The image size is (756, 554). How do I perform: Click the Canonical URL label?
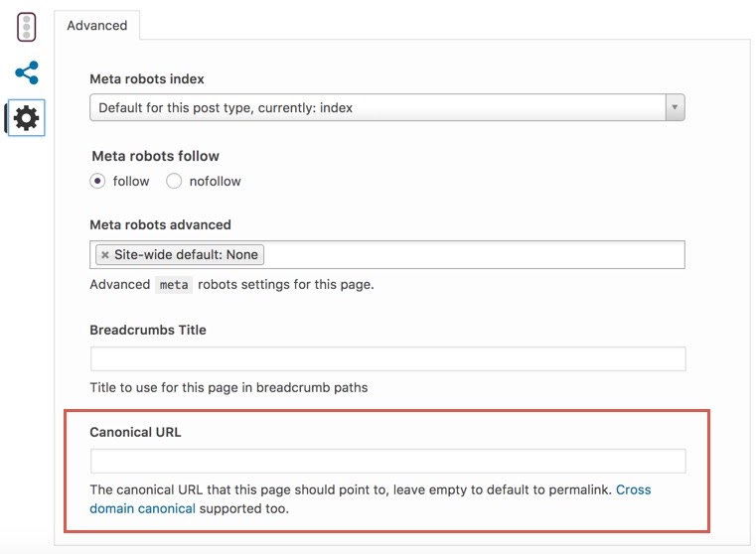point(135,432)
